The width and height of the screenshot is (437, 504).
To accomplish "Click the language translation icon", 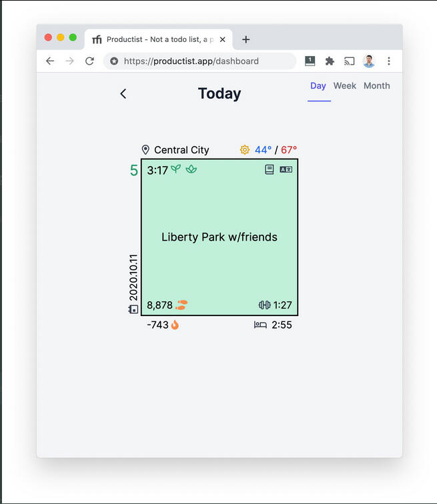I will 286,169.
